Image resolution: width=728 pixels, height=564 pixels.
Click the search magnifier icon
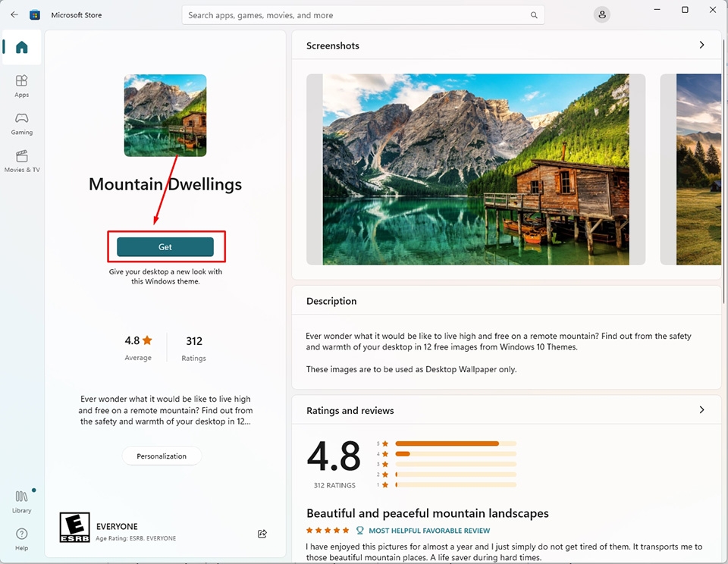534,15
